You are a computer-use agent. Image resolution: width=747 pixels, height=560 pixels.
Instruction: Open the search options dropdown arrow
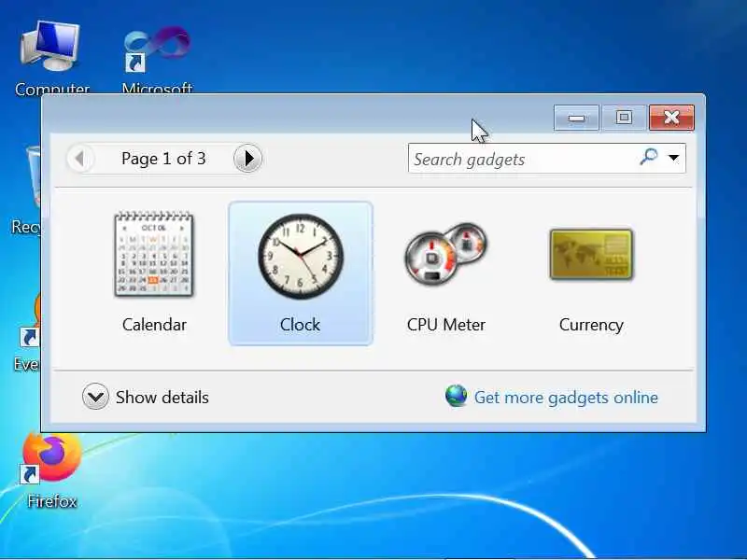coord(673,158)
